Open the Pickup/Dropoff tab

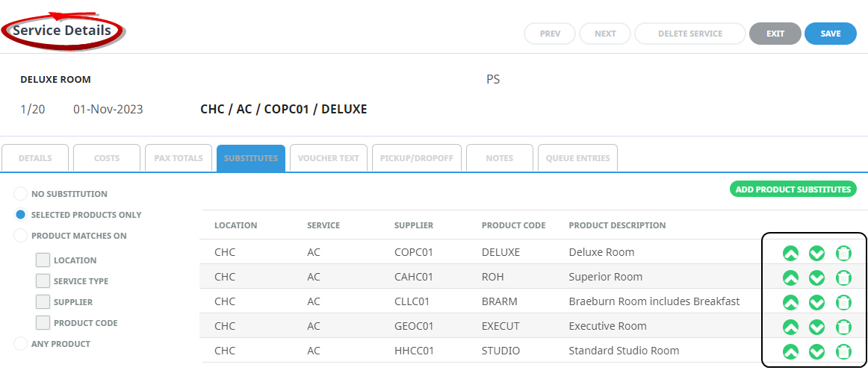pyautogui.click(x=416, y=158)
